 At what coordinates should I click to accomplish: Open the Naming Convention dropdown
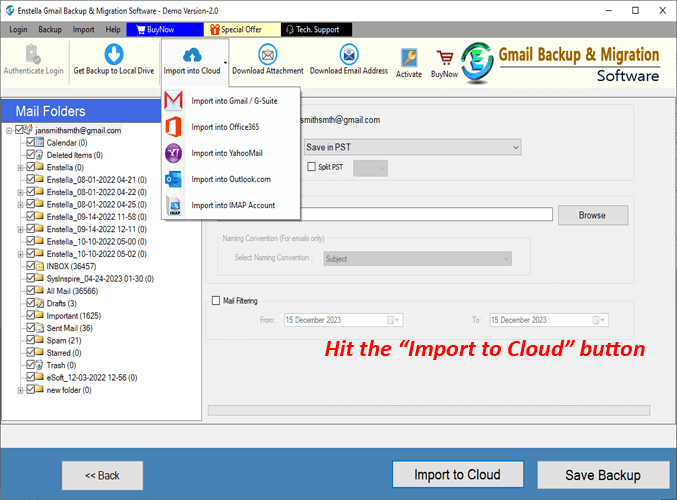[416, 259]
